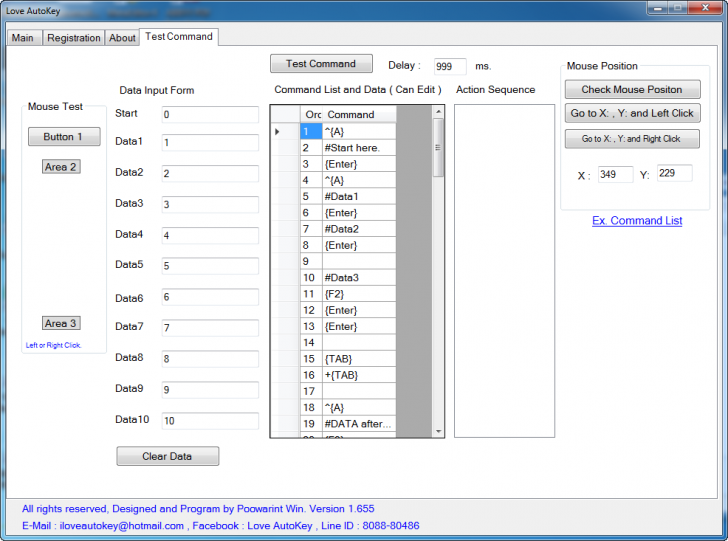
Task: Click the Data6 input field
Action: (x=210, y=297)
